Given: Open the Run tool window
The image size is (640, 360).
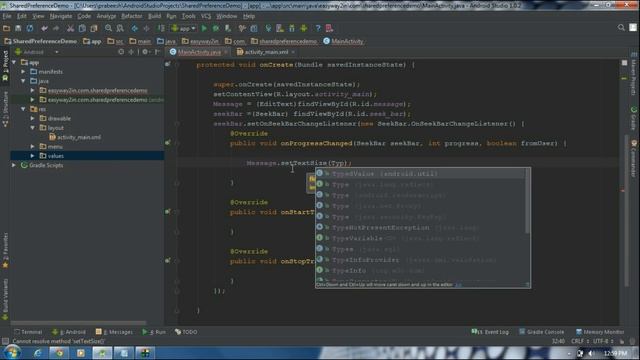Looking at the screenshot, I should [x=154, y=332].
